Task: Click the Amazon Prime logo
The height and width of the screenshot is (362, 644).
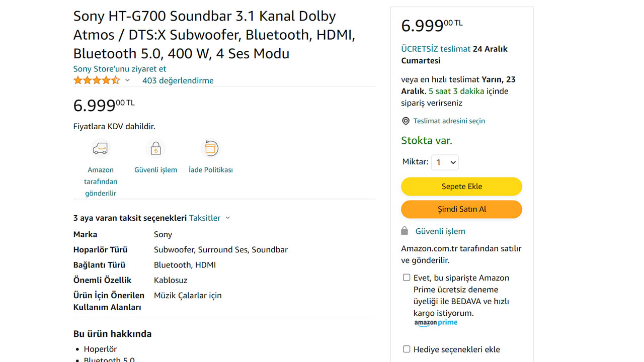Action: [436, 323]
